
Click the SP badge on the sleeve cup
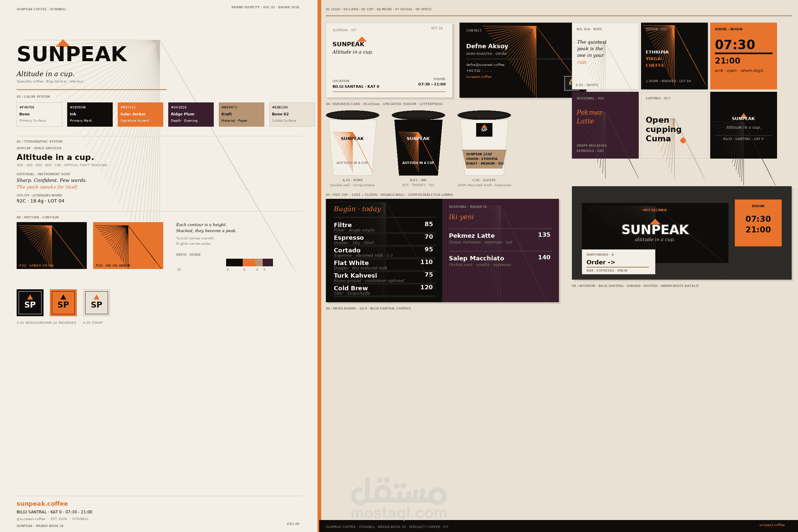coord(484,130)
